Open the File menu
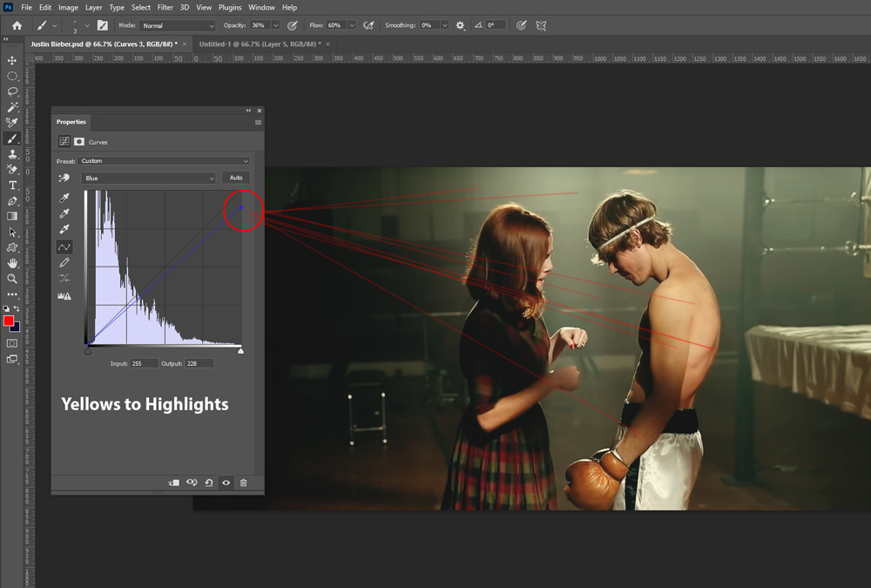The image size is (871, 588). pyautogui.click(x=27, y=7)
